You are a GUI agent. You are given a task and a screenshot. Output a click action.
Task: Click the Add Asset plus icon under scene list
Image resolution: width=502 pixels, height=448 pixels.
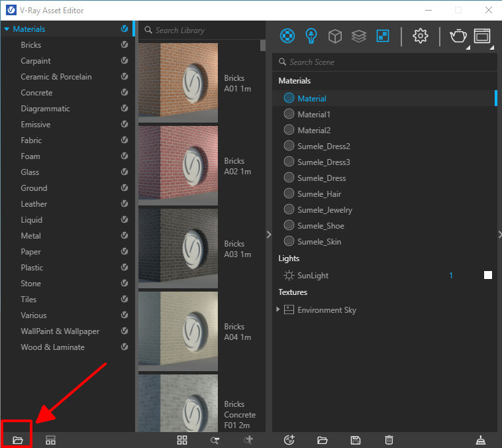289,440
